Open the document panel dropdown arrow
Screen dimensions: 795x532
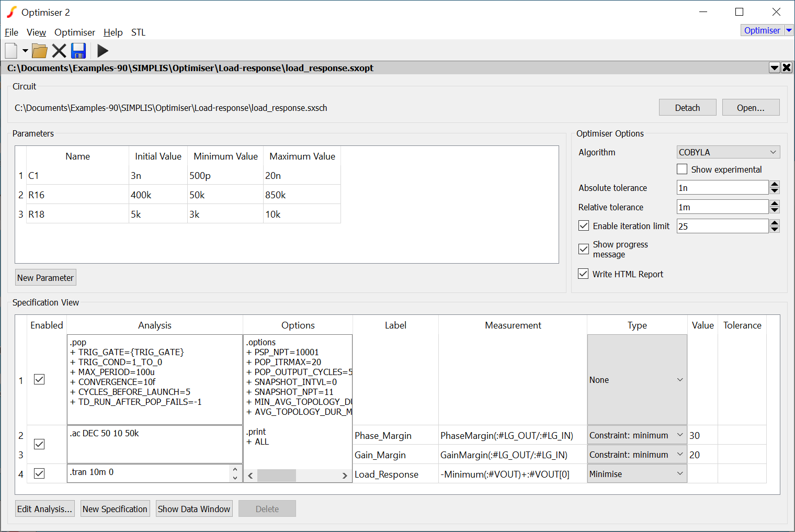point(775,67)
